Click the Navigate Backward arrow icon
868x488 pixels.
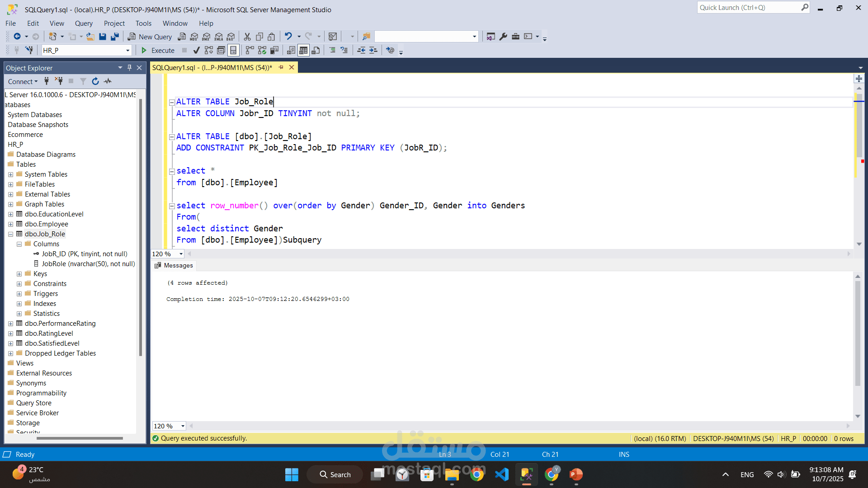click(17, 37)
